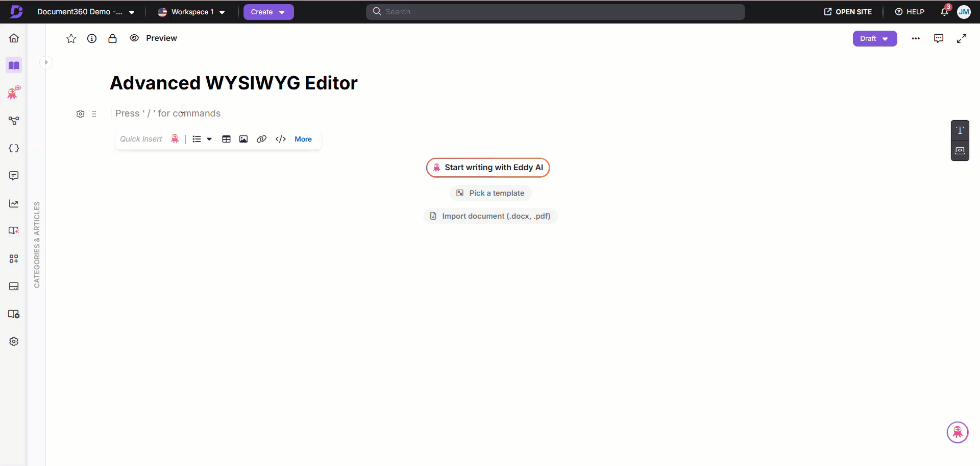Toggle fullscreen editor mode
Viewport: 980px width, 466px height.
pyautogui.click(x=961, y=38)
